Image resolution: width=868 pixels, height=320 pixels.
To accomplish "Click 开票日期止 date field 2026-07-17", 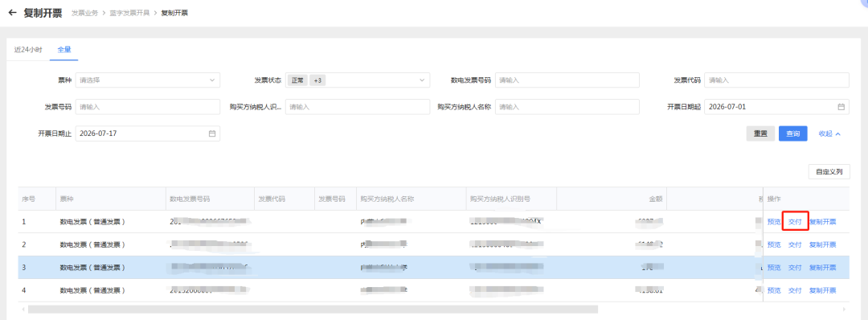I will [x=147, y=133].
